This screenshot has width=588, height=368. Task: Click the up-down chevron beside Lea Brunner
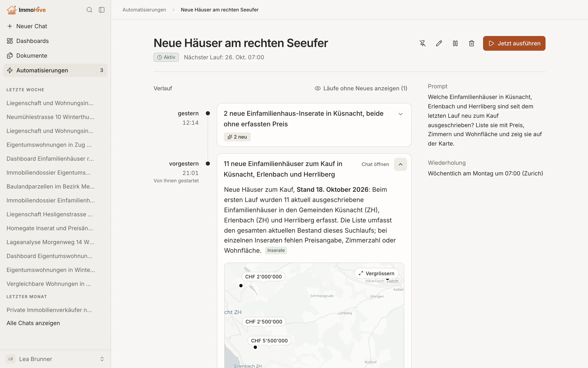[102, 359]
